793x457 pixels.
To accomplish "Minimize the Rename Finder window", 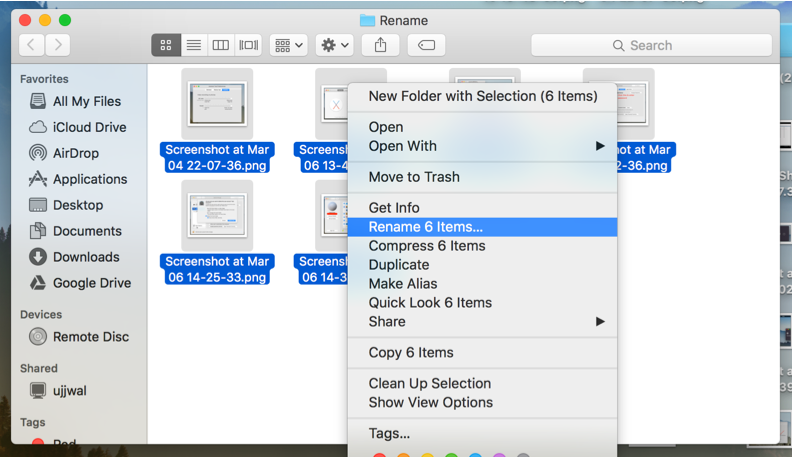I will click(45, 20).
